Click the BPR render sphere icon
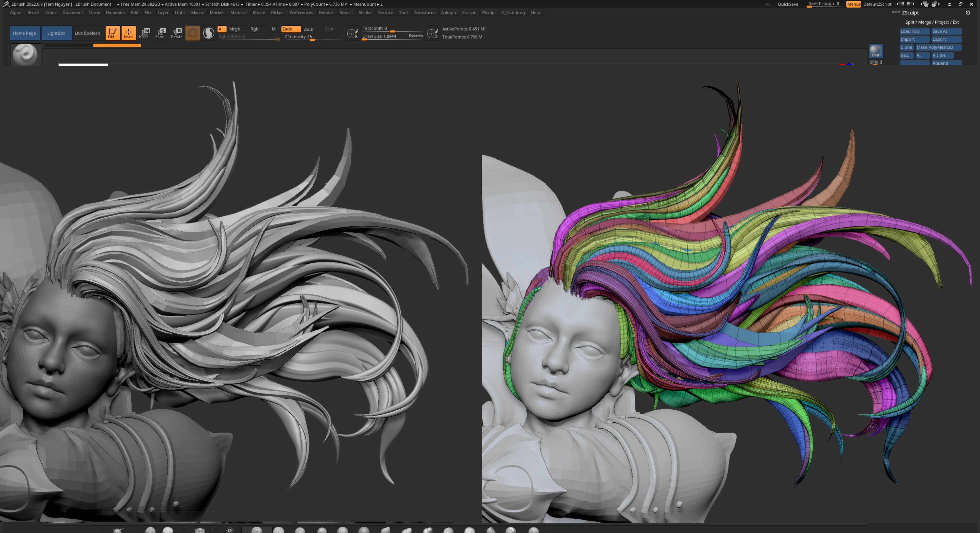The width and height of the screenshot is (980, 533). click(x=875, y=51)
